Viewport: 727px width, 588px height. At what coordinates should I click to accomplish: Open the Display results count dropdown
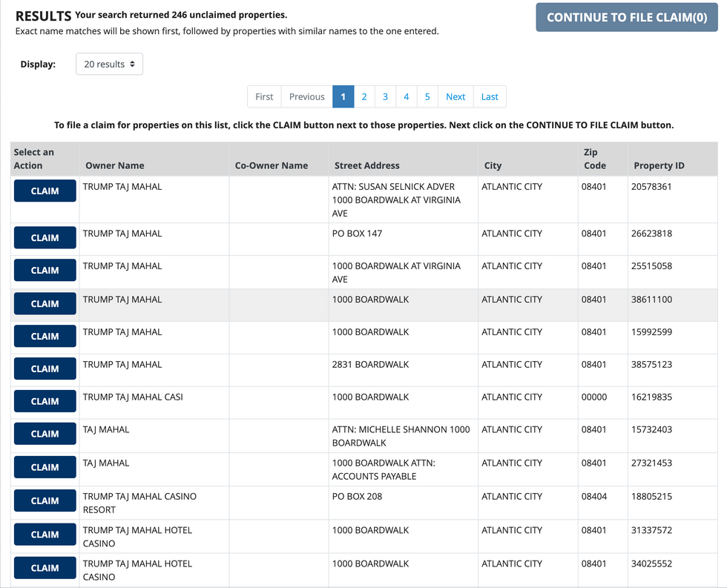[x=110, y=64]
